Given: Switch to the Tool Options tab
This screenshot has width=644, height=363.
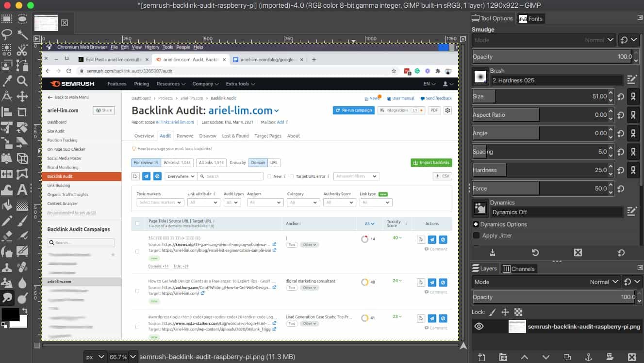Looking at the screenshot, I should click(x=492, y=18).
